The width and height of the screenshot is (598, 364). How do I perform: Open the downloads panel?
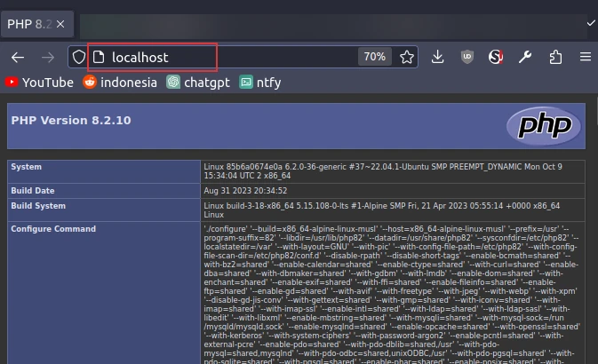click(x=437, y=58)
